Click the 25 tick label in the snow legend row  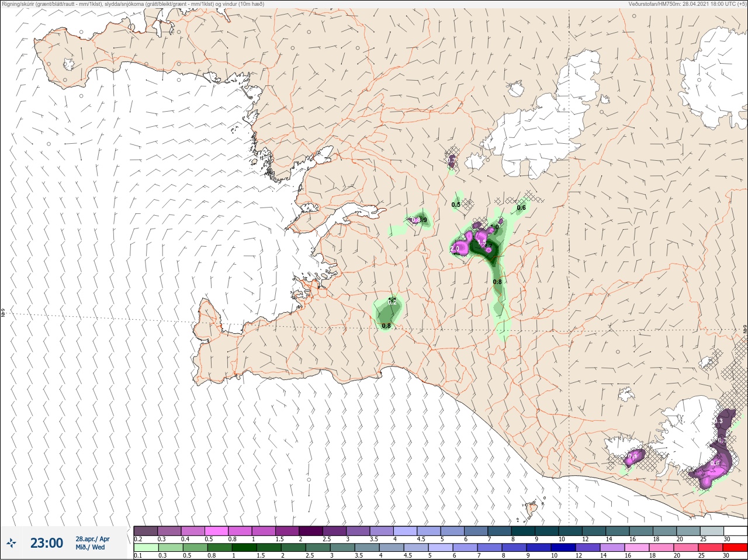tap(704, 539)
